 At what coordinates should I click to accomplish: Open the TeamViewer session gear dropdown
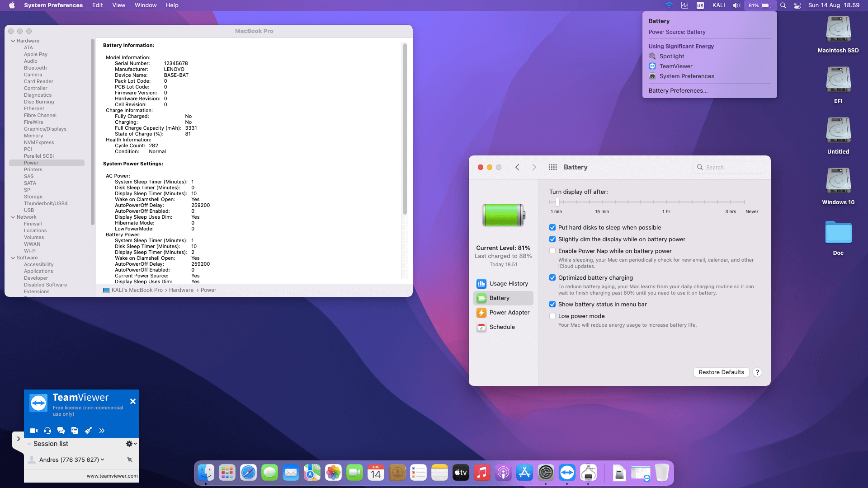tap(131, 444)
